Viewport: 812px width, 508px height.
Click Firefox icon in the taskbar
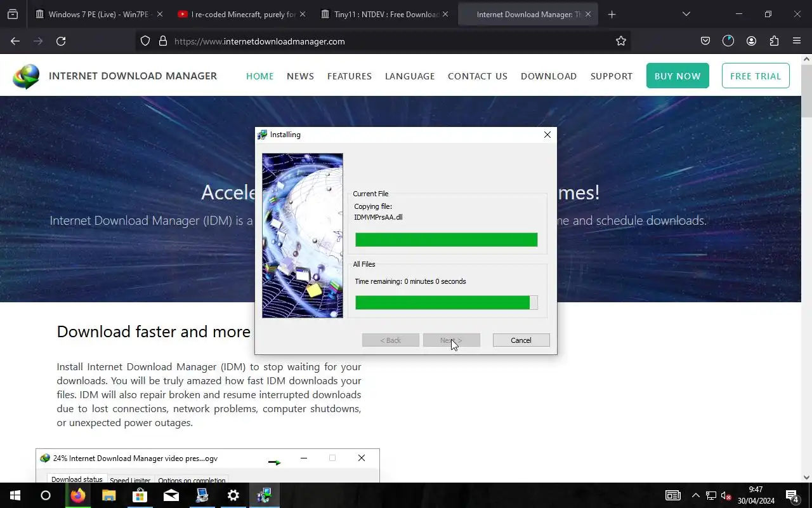tap(78, 495)
